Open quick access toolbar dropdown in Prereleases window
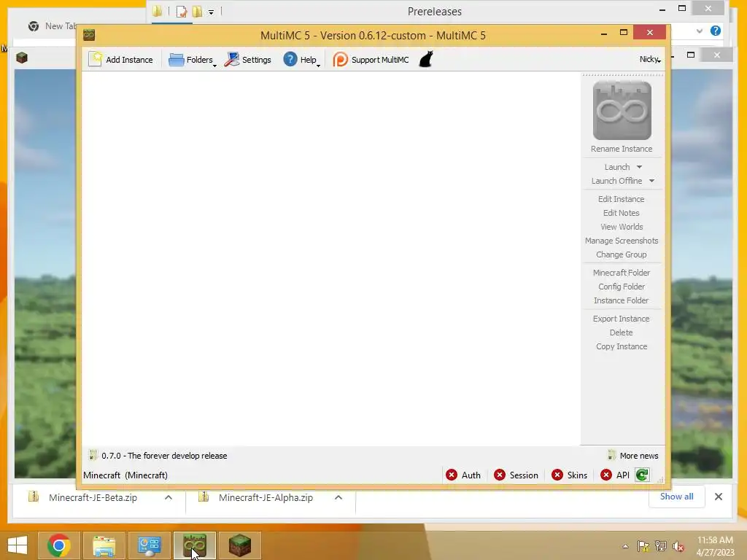This screenshot has height=560, width=747. [x=211, y=12]
